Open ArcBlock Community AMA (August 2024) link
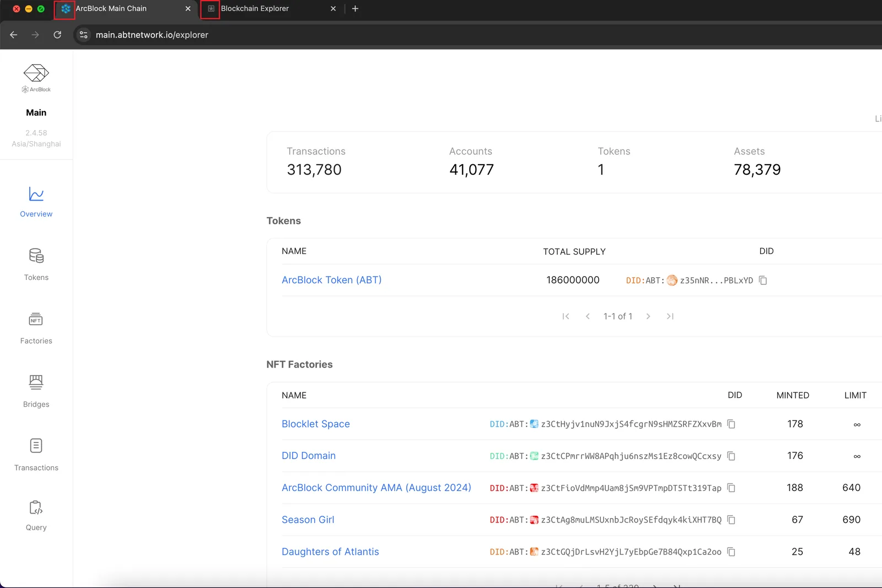Viewport: 882px width, 588px height. [377, 488]
